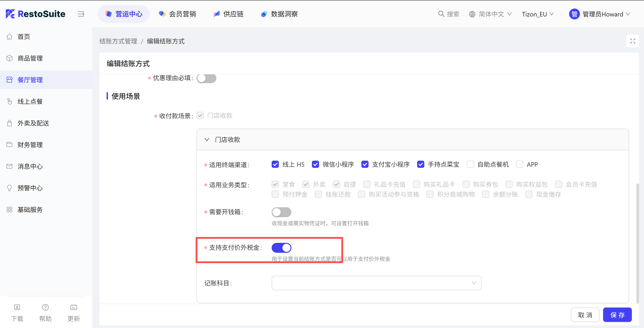The width and height of the screenshot is (644, 328).
Task: Open 财务管理 in the sidebar
Action: click(x=30, y=145)
